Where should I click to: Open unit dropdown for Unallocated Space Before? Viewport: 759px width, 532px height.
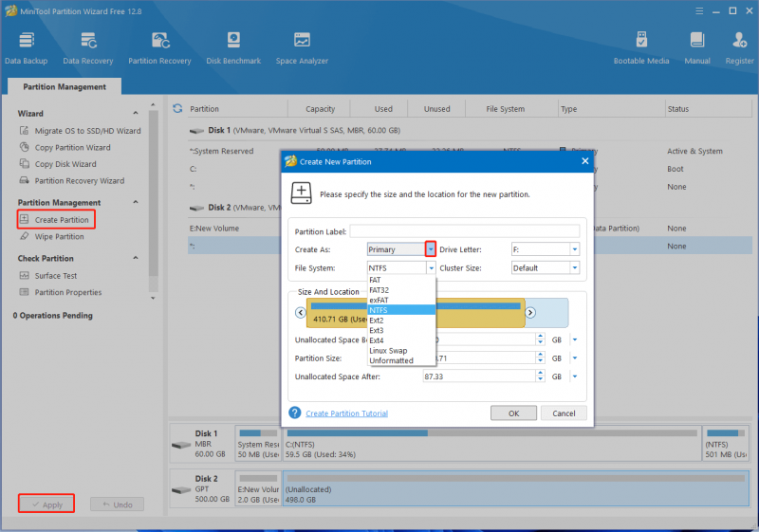click(x=575, y=339)
